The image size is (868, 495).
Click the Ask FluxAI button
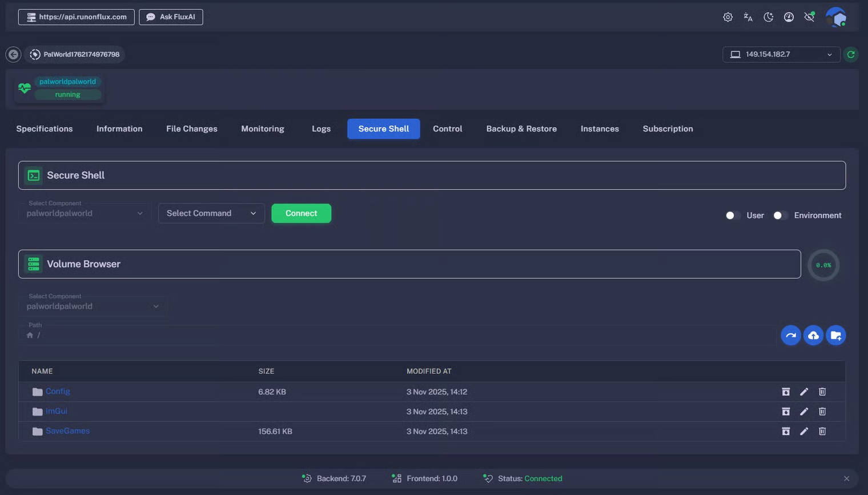(x=171, y=17)
